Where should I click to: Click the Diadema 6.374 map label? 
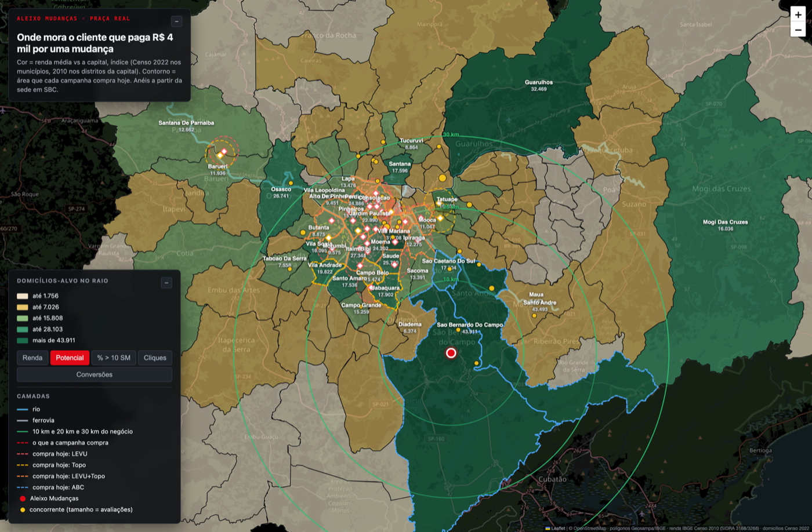coord(409,328)
